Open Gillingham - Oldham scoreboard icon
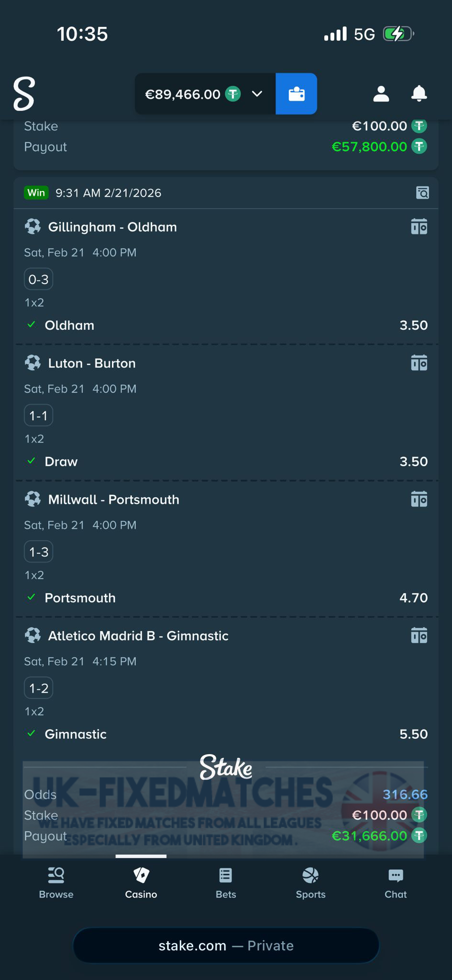This screenshot has height=980, width=452. [x=419, y=227]
